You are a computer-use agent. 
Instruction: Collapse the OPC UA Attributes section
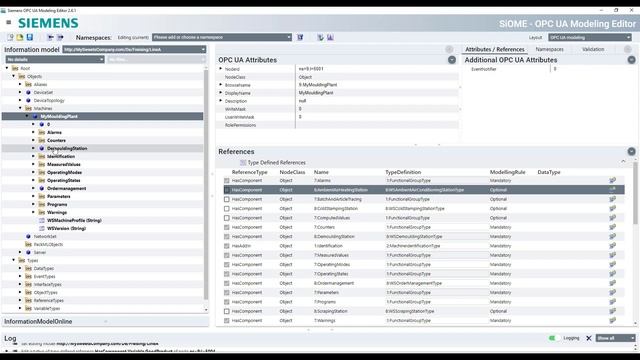tap(452, 60)
